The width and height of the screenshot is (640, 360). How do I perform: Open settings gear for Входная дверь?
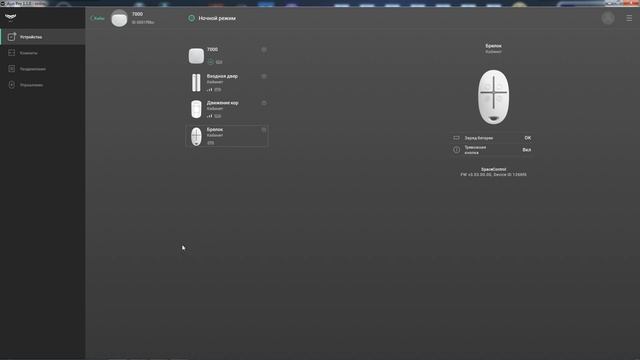(264, 76)
